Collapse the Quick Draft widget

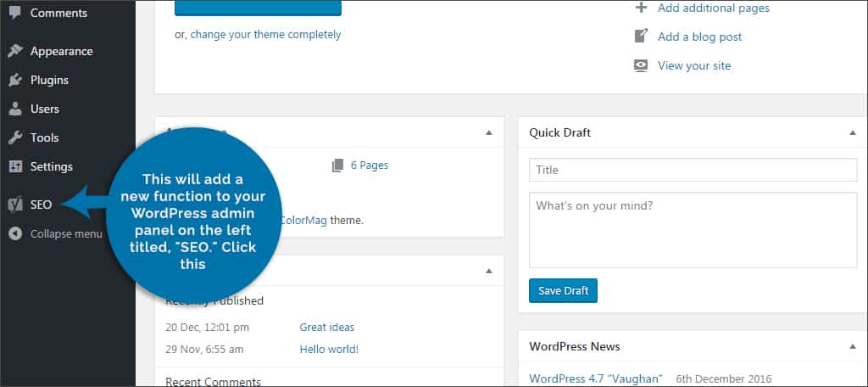point(853,132)
